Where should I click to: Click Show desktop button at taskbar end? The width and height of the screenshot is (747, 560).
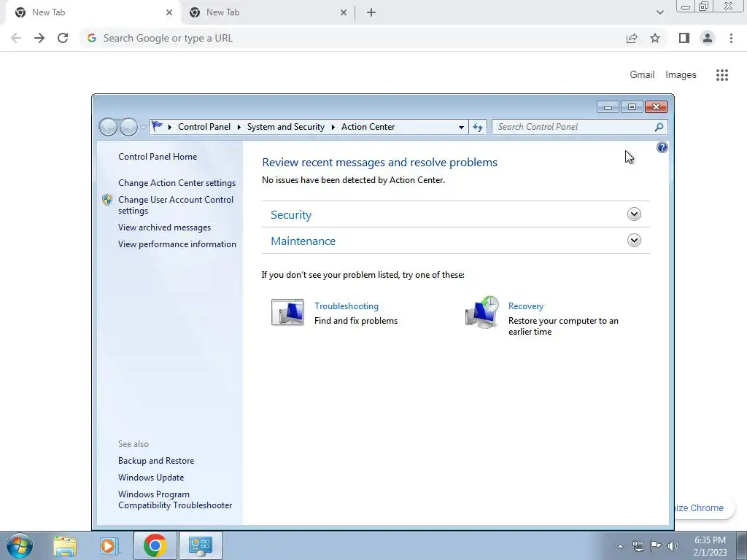(x=741, y=545)
